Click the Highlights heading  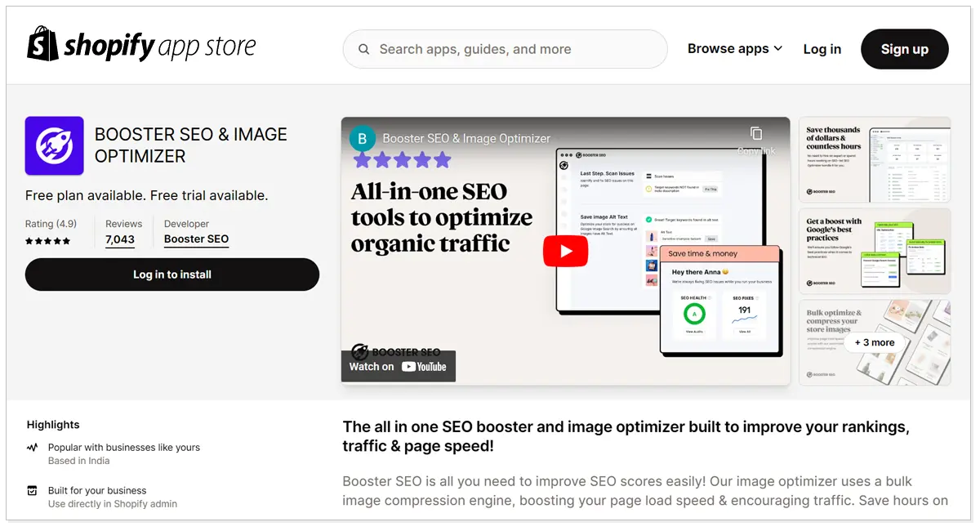[x=53, y=425]
